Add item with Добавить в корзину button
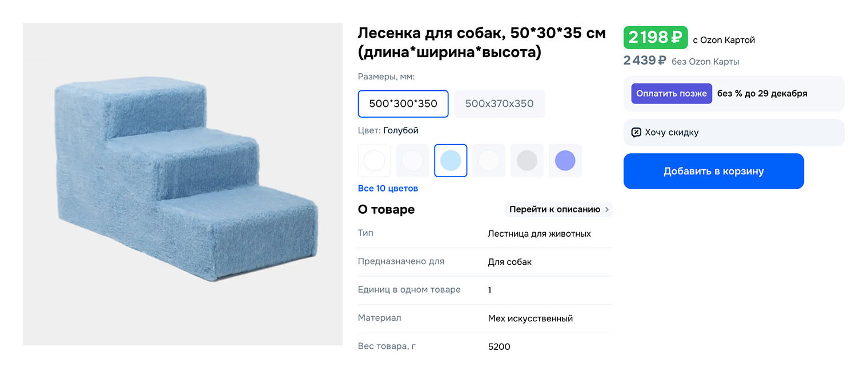Screen dimensions: 868x375 click(x=713, y=171)
